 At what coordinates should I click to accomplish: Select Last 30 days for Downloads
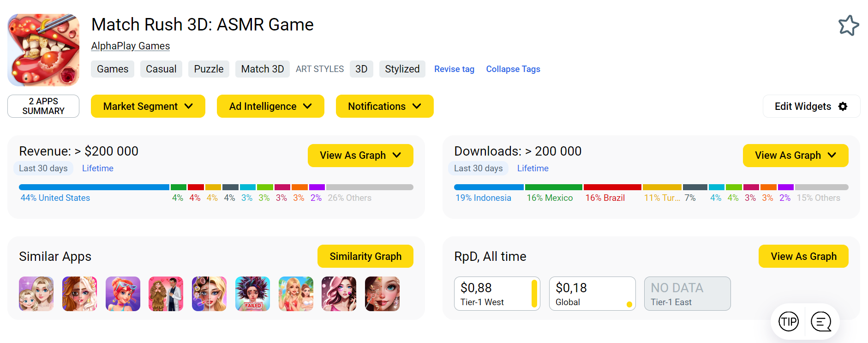point(478,168)
